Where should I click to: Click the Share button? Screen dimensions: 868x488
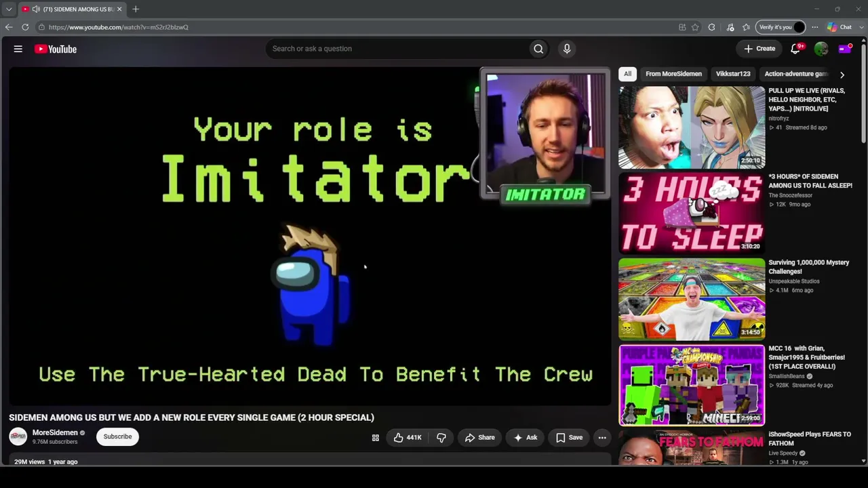point(479,438)
